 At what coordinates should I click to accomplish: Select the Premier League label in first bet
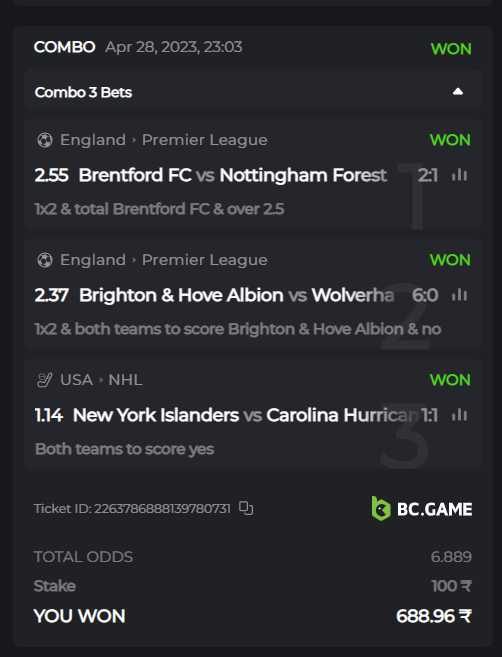coord(204,140)
